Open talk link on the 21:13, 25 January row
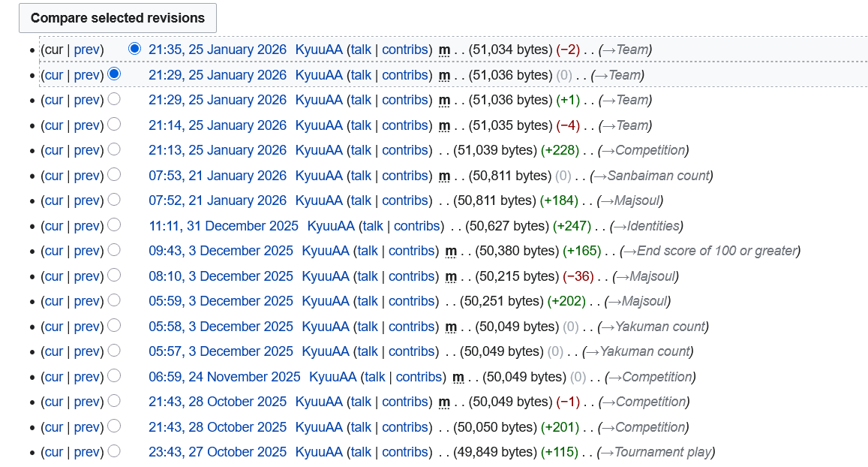The width and height of the screenshot is (868, 467). pyautogui.click(x=361, y=150)
